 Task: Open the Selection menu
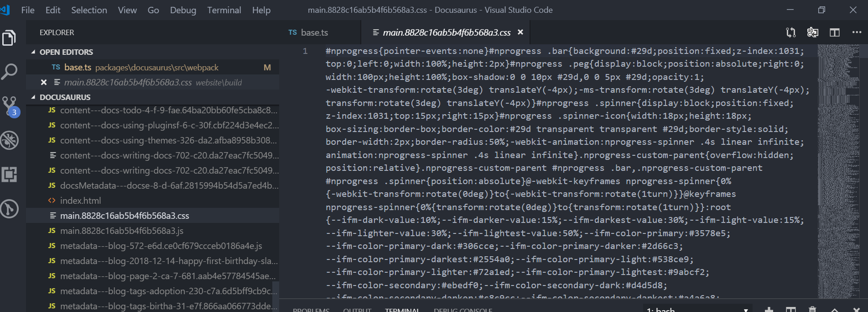[89, 10]
